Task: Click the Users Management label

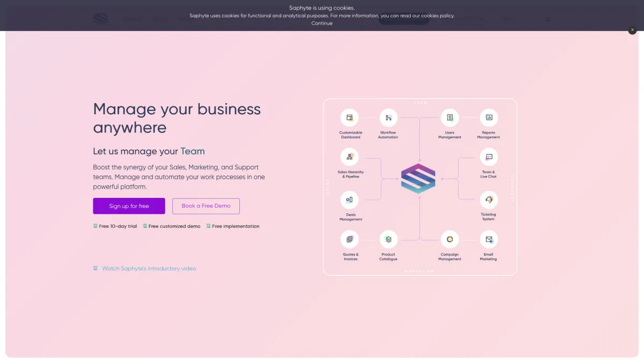Action: point(450,135)
